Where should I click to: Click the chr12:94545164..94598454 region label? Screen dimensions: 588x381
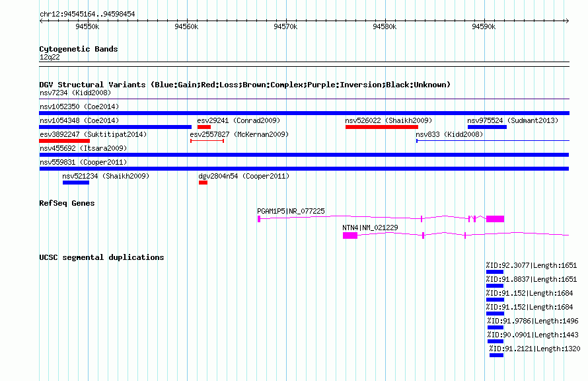tap(87, 14)
